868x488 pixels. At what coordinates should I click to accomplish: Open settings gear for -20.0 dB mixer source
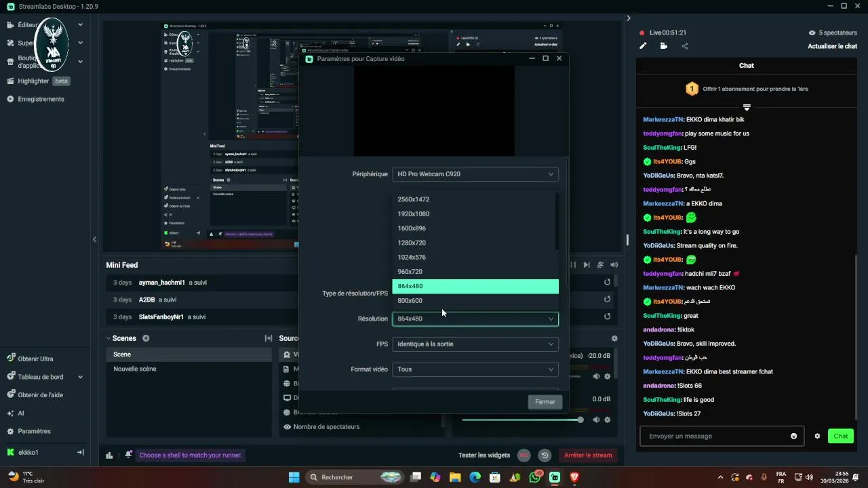pyautogui.click(x=607, y=376)
